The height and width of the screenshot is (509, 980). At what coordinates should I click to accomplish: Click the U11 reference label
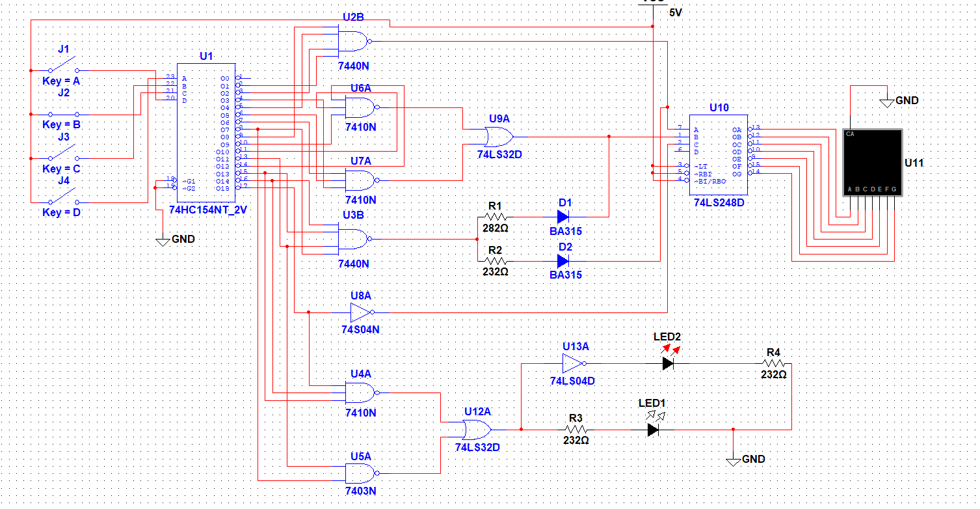914,162
